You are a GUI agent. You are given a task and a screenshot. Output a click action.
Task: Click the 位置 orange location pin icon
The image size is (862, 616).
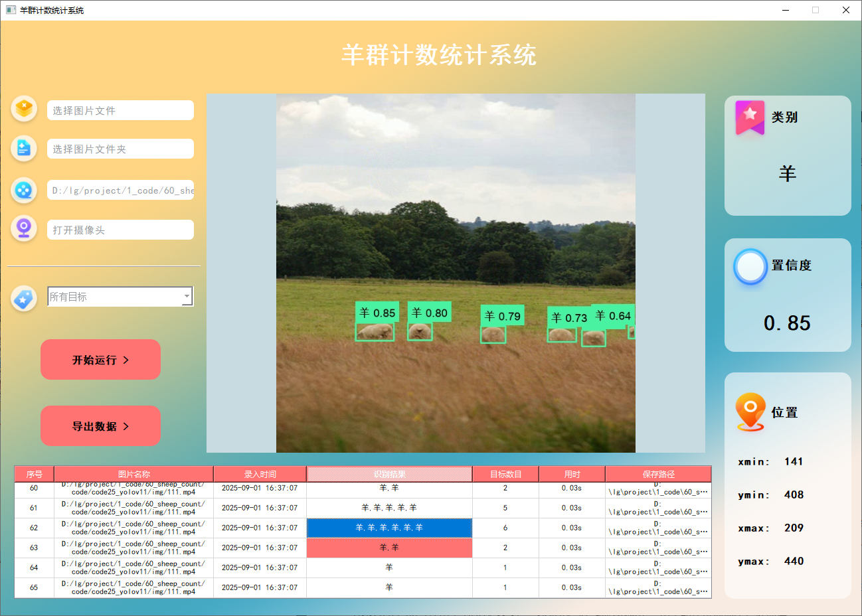750,412
